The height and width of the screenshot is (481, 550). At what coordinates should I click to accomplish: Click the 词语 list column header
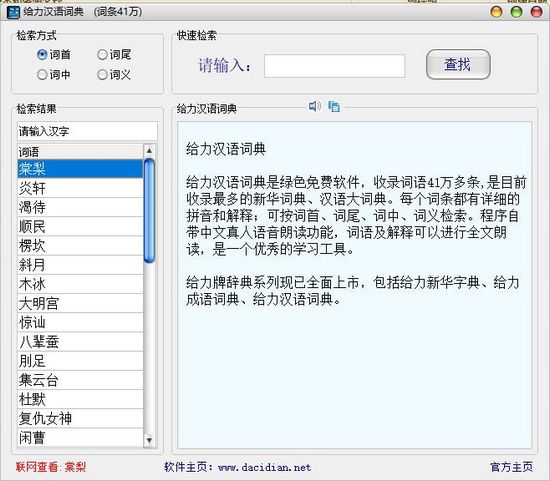tap(80, 152)
